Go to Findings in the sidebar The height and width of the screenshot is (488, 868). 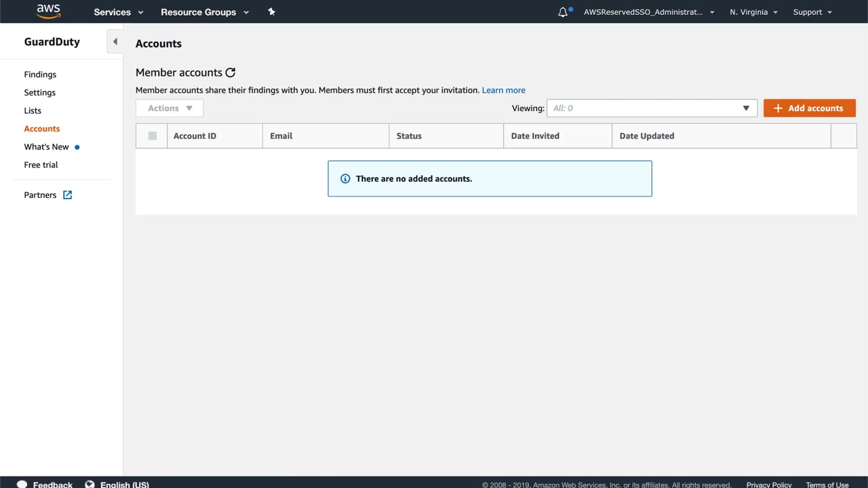(x=40, y=75)
